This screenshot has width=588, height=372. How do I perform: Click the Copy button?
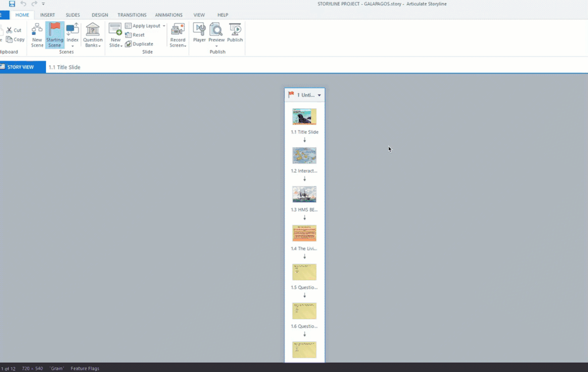(15, 39)
